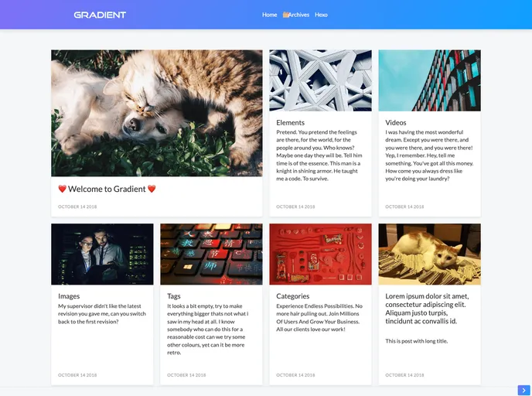Viewport: 532px width, 396px height.
Task: Click the GRADIENT site logo
Action: pyautogui.click(x=100, y=15)
